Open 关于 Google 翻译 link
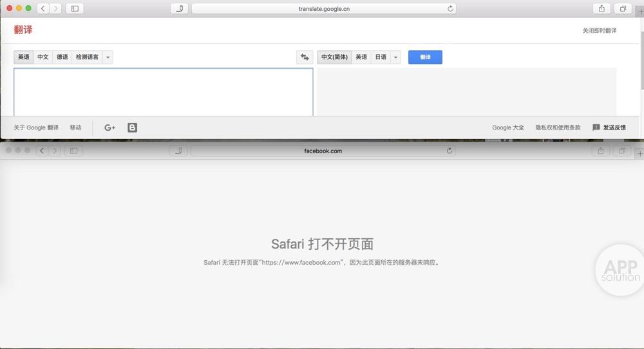Screen dimensions: 644x349 (36, 127)
